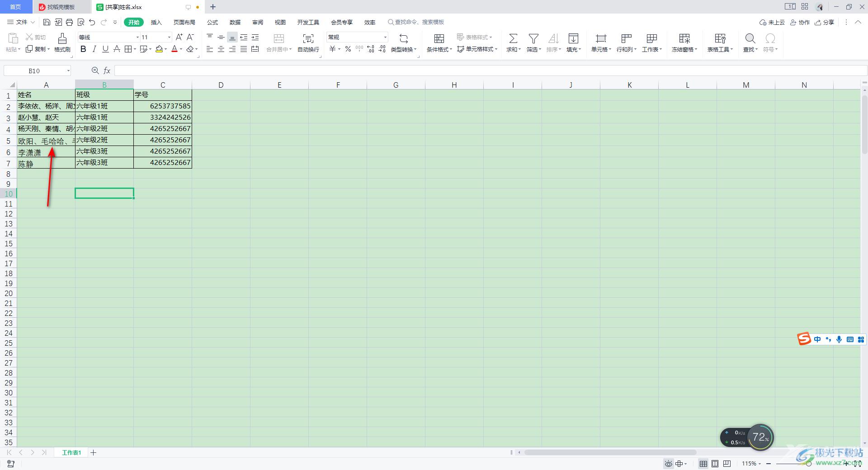Apply italic formatting
This screenshot has width=868, height=470.
94,49
